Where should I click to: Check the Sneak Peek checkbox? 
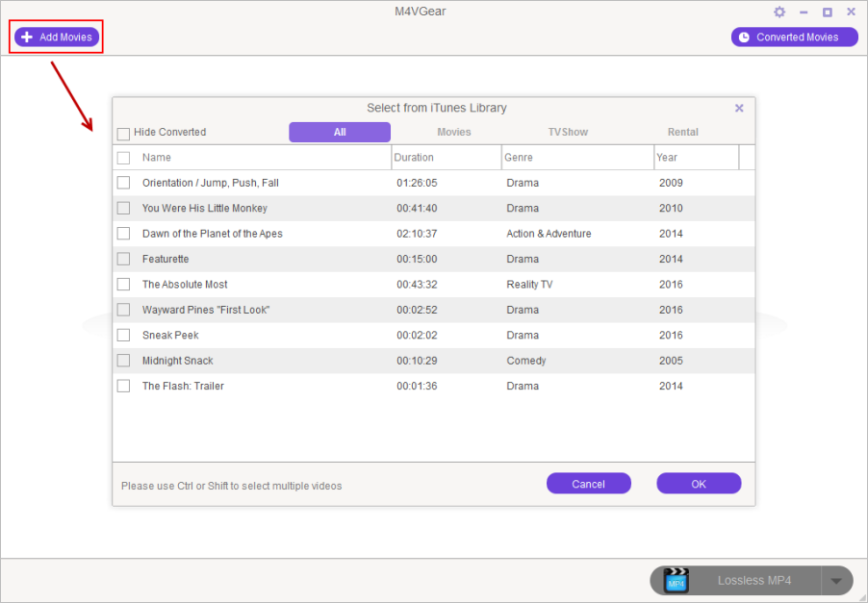(123, 336)
